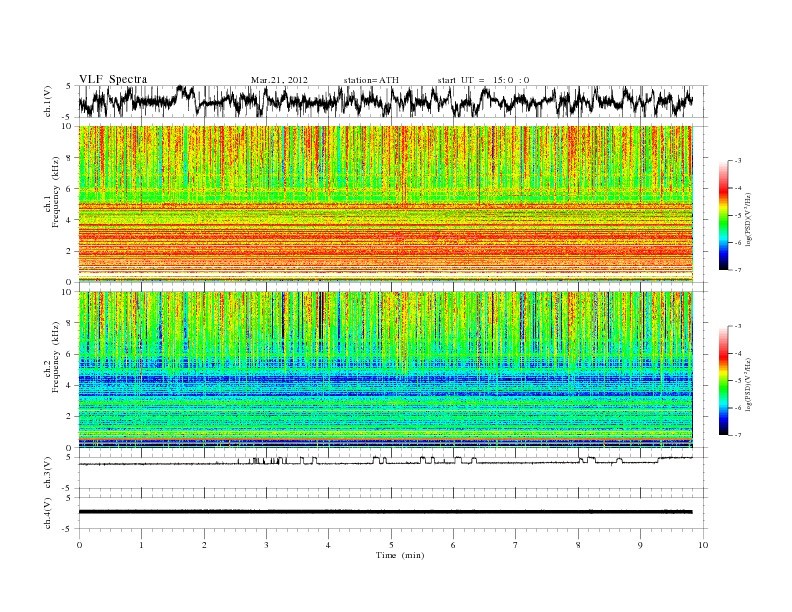Screen dimensions: 792x612
Task: Click the "-5" tick on ch.2 color bar
Action: (x=737, y=381)
